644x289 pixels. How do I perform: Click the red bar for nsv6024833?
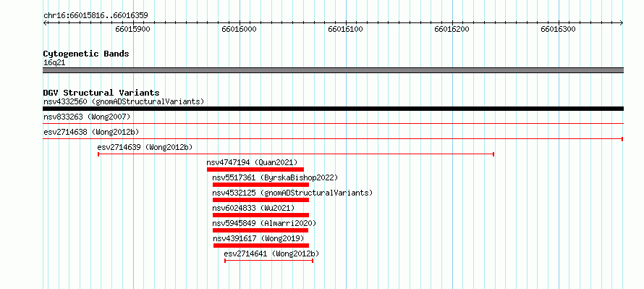(260, 215)
